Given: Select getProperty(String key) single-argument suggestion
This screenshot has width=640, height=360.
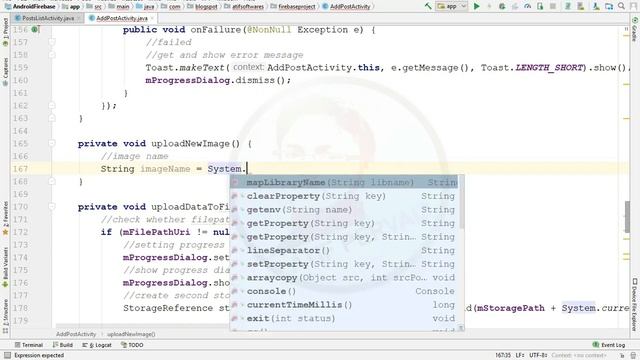Looking at the screenshot, I should tap(344, 223).
